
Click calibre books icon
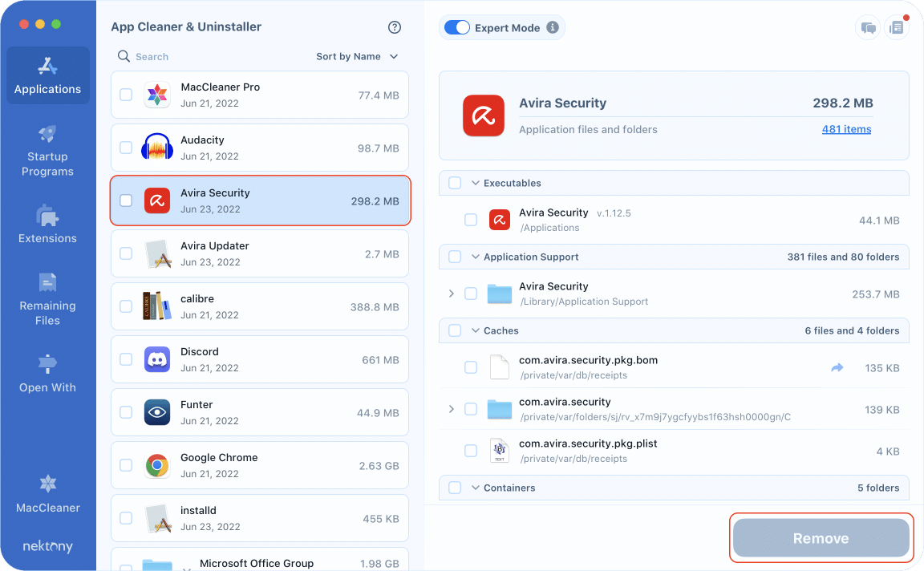[x=157, y=306]
